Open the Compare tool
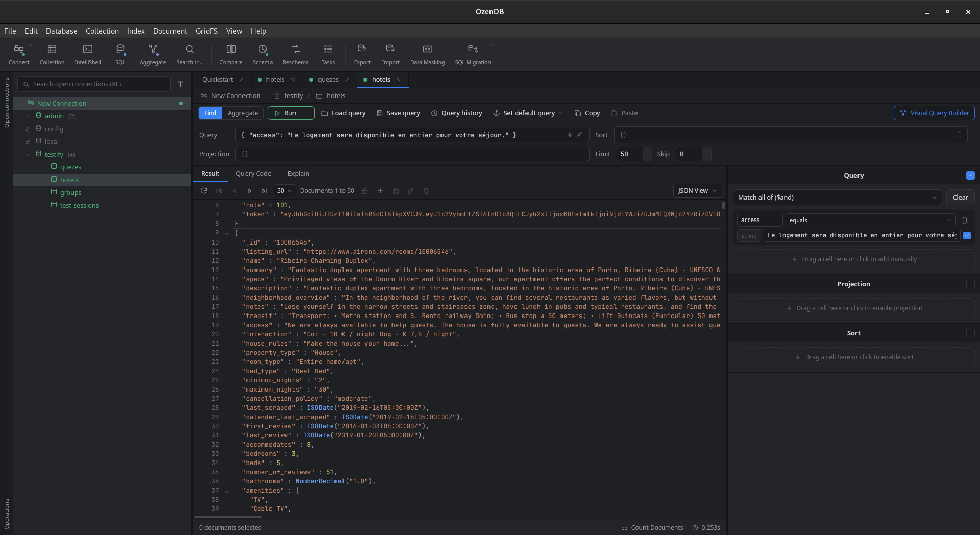The image size is (980, 535). (231, 54)
